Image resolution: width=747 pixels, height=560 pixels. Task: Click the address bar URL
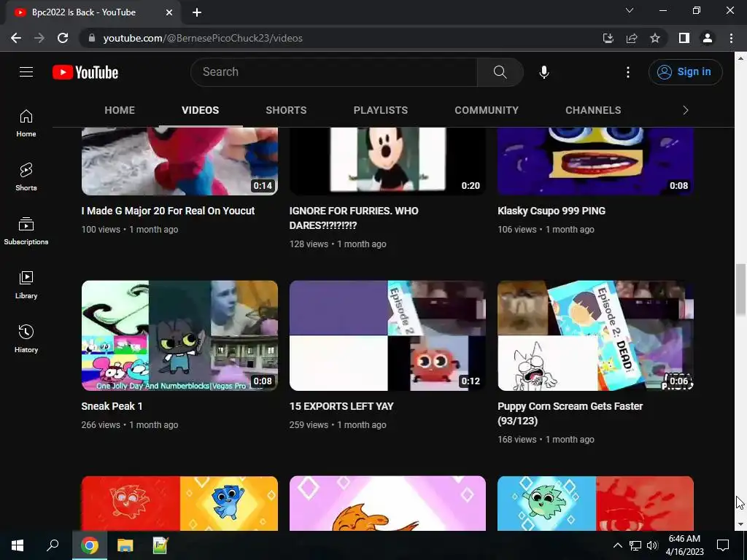203,38
